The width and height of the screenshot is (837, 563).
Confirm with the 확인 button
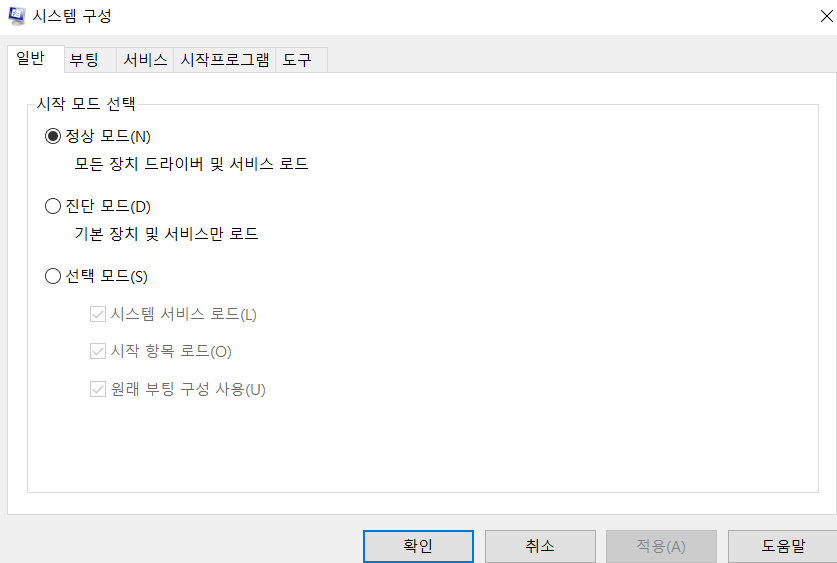coord(418,546)
